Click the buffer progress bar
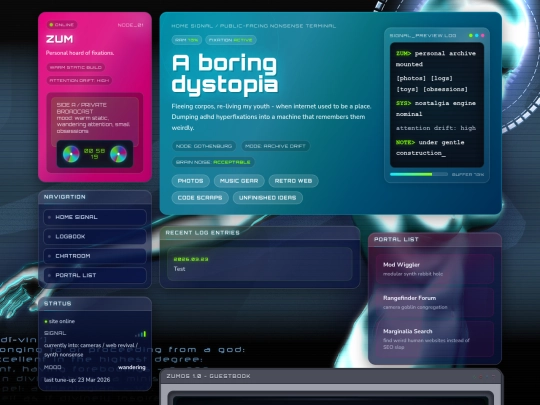540x405 pixels. (419, 175)
